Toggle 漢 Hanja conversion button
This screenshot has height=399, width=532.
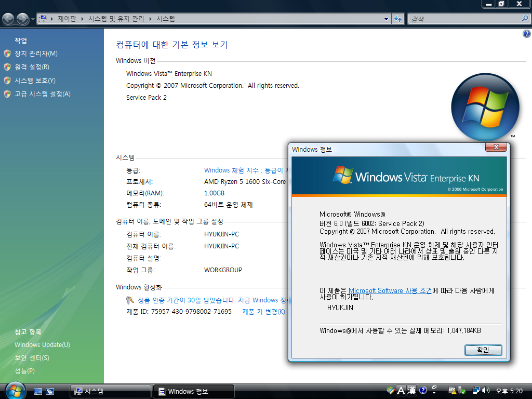tap(411, 391)
